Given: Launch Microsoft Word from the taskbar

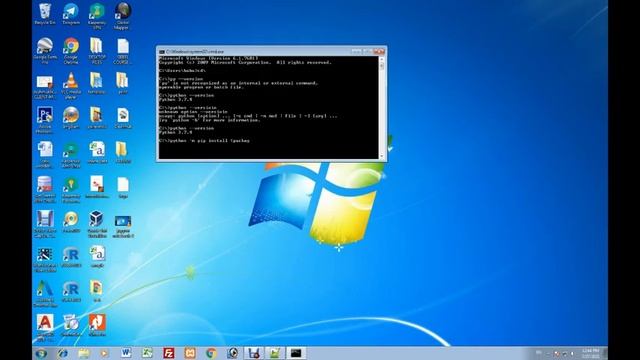Looking at the screenshot, I should [126, 353].
